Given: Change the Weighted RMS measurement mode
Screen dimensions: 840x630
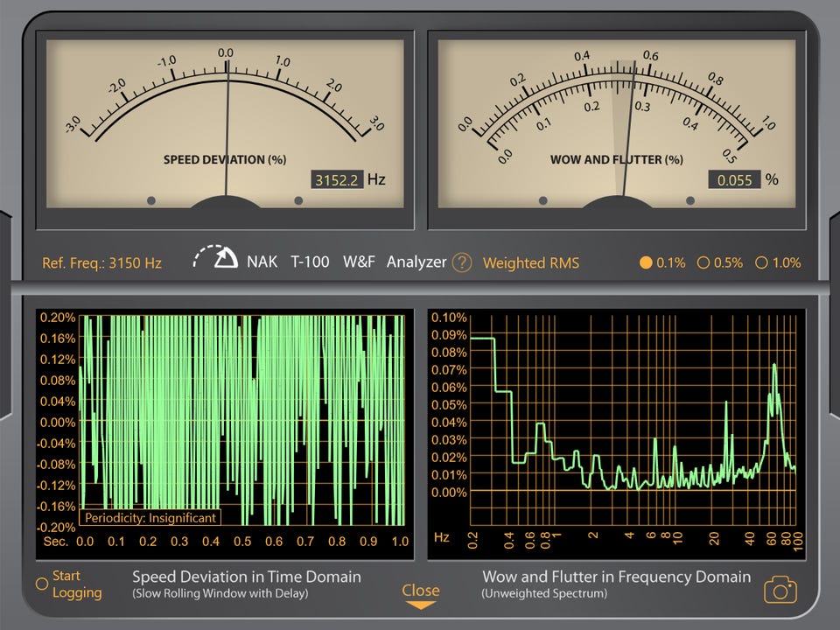Looking at the screenshot, I should [x=530, y=262].
